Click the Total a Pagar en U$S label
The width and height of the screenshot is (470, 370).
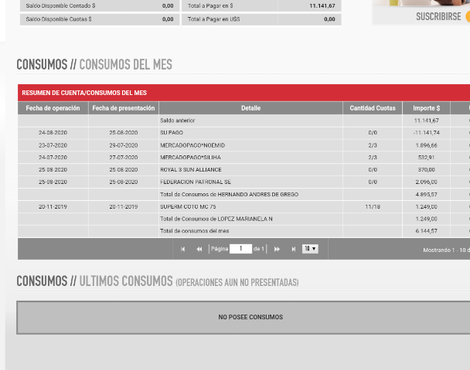click(214, 19)
